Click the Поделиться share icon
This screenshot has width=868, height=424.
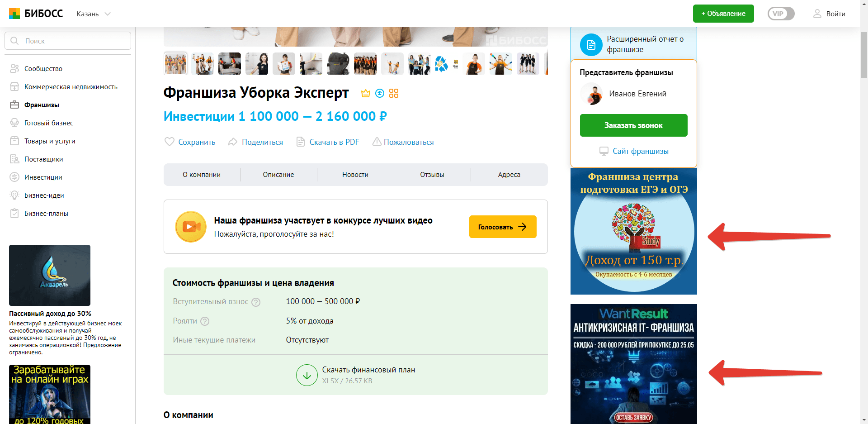233,142
